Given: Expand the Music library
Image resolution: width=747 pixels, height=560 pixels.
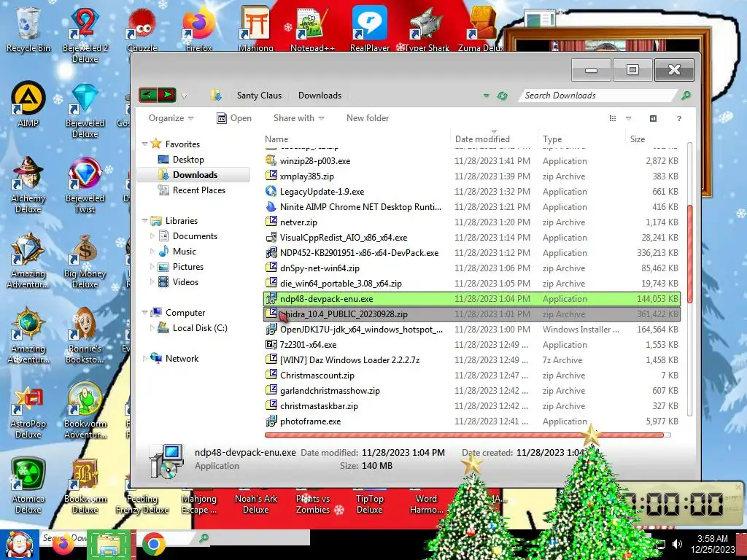Looking at the screenshot, I should (152, 251).
